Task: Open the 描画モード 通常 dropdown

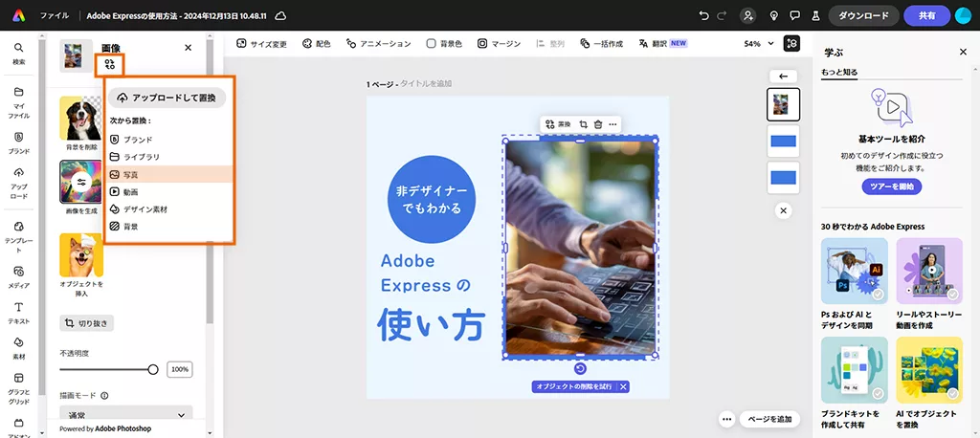Action: (x=126, y=414)
